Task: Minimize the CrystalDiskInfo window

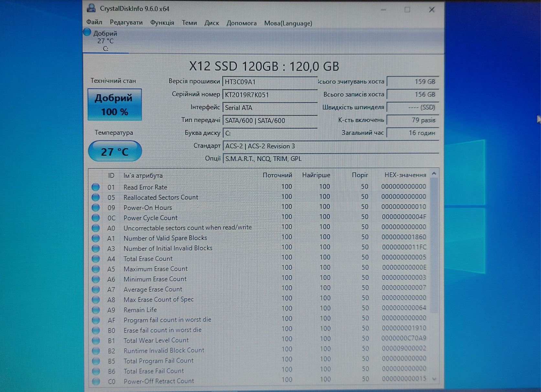Action: 384,10
